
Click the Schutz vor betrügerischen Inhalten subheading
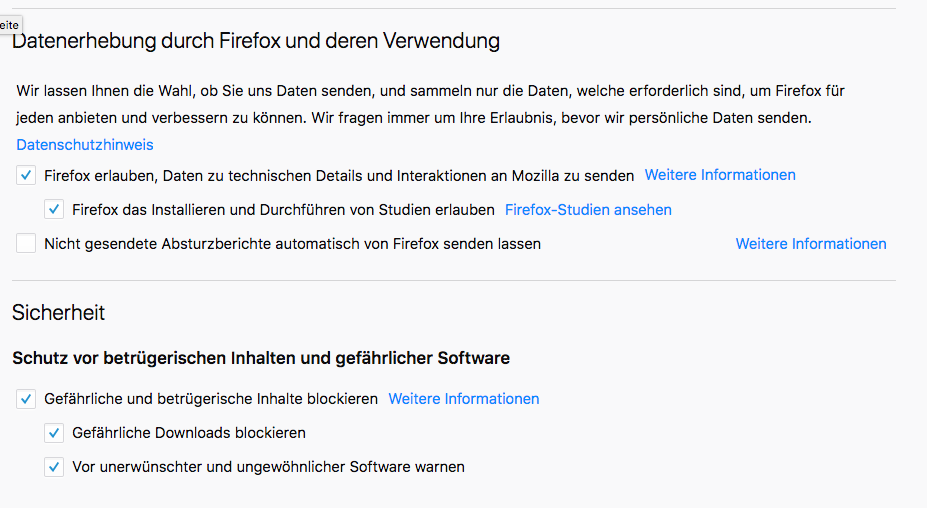(x=261, y=358)
